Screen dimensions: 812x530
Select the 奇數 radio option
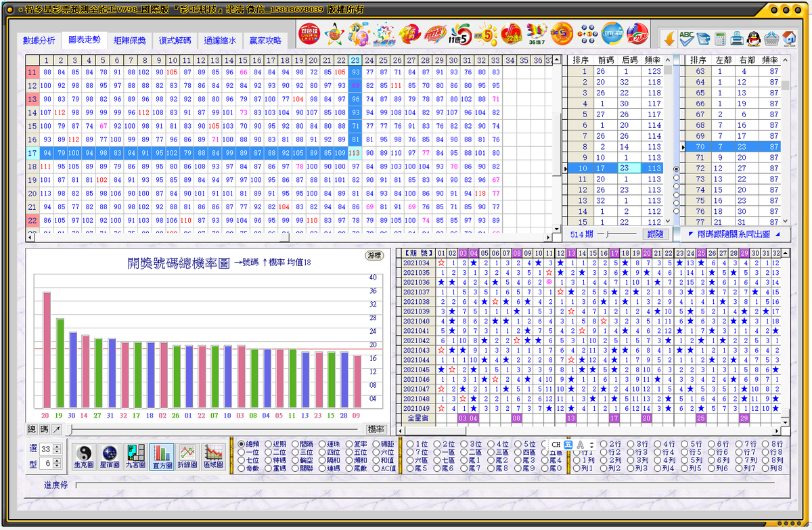[248, 468]
